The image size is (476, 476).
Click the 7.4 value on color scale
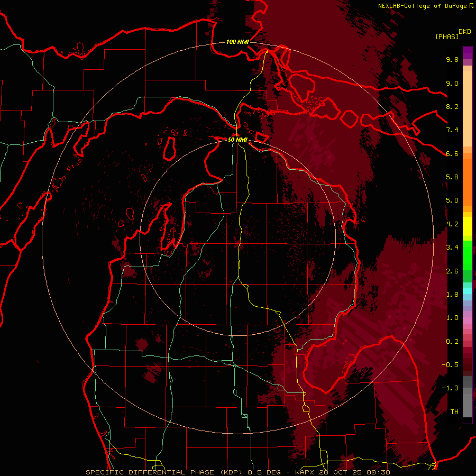click(452, 130)
